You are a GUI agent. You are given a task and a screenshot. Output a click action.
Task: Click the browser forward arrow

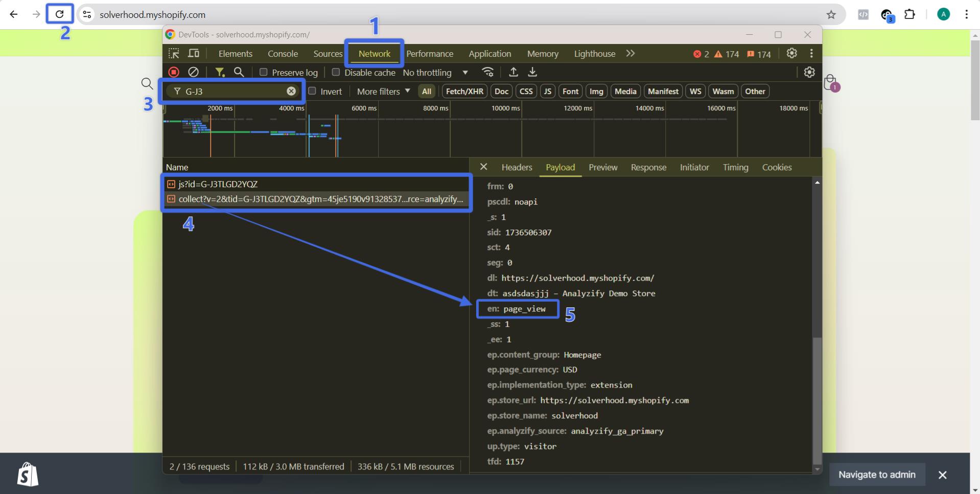36,14
